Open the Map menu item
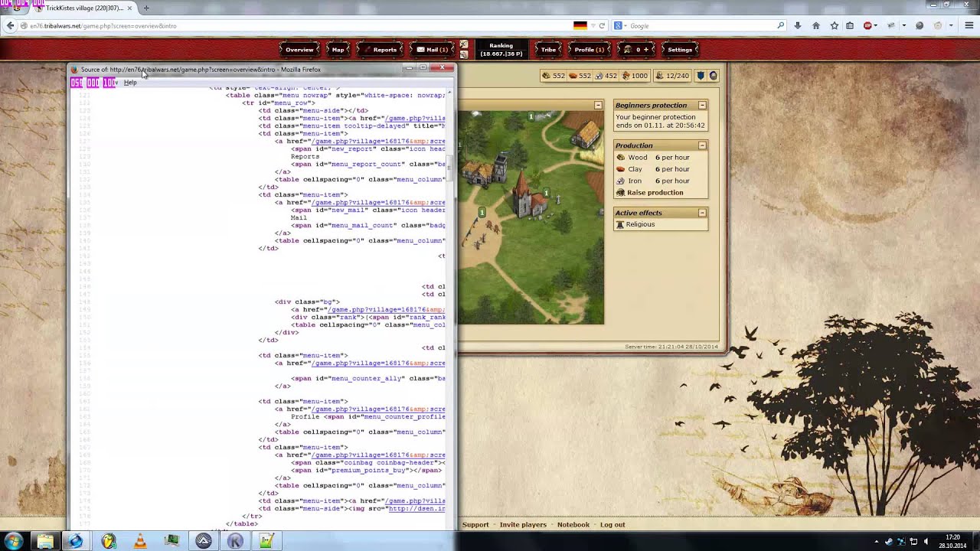 (x=338, y=50)
